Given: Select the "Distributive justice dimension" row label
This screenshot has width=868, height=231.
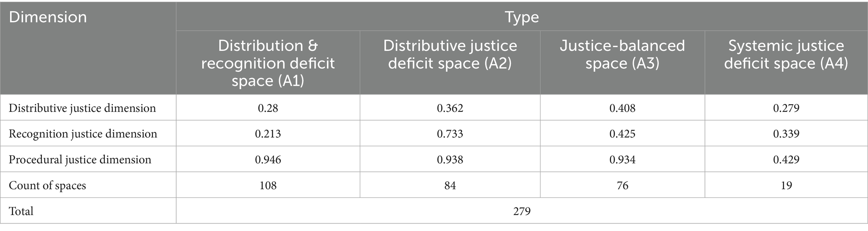Looking at the screenshot, I should [82, 108].
